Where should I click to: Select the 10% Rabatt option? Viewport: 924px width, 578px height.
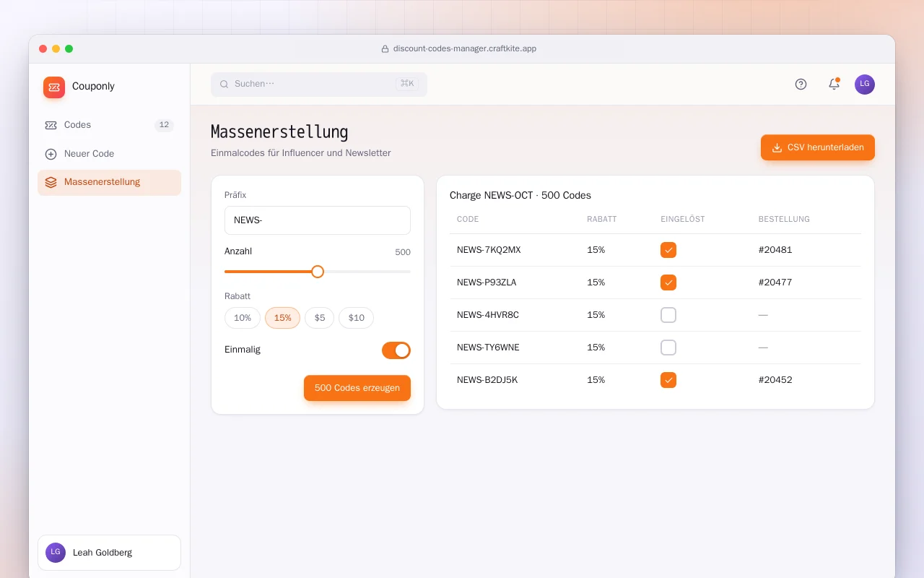(x=243, y=318)
